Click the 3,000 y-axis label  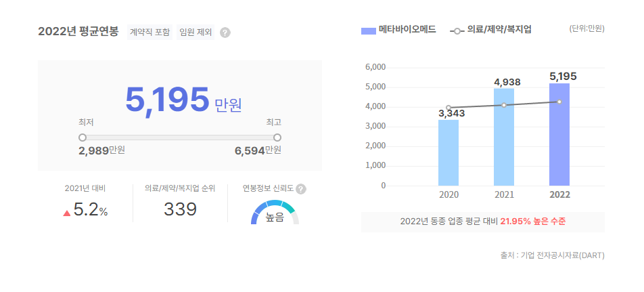(x=375, y=127)
